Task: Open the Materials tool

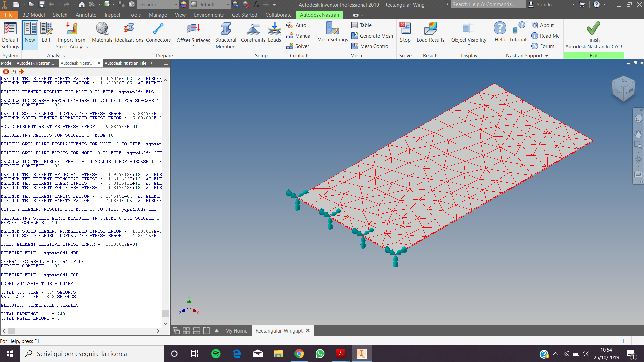Action: click(102, 32)
